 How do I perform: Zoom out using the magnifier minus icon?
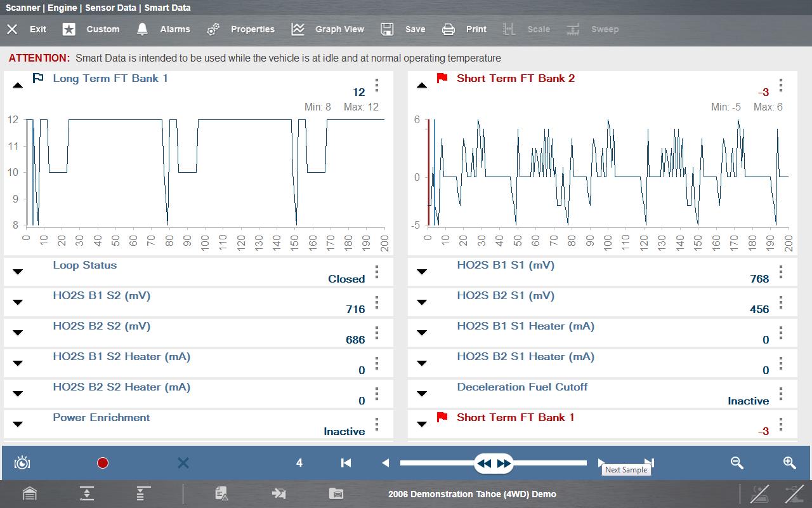(x=737, y=463)
